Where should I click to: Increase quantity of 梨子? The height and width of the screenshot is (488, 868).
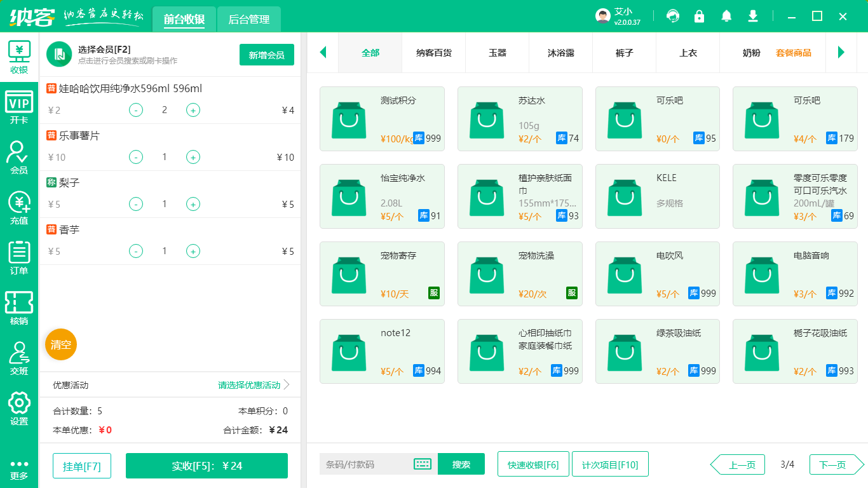click(193, 204)
